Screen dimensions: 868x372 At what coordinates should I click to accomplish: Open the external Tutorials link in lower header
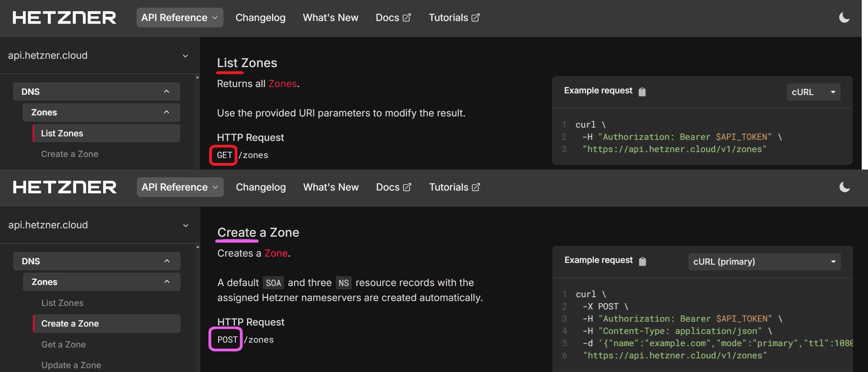454,187
